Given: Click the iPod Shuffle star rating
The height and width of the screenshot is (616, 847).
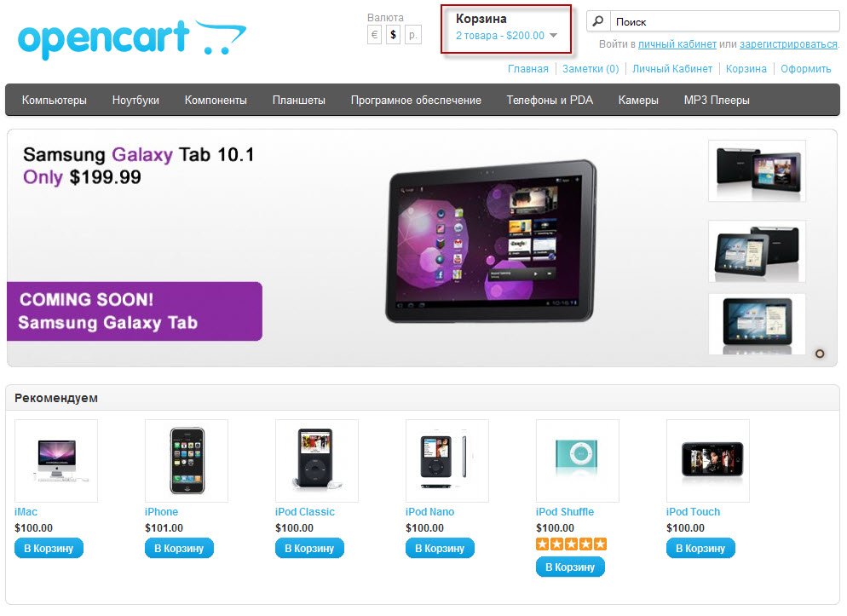Looking at the screenshot, I should [x=571, y=544].
